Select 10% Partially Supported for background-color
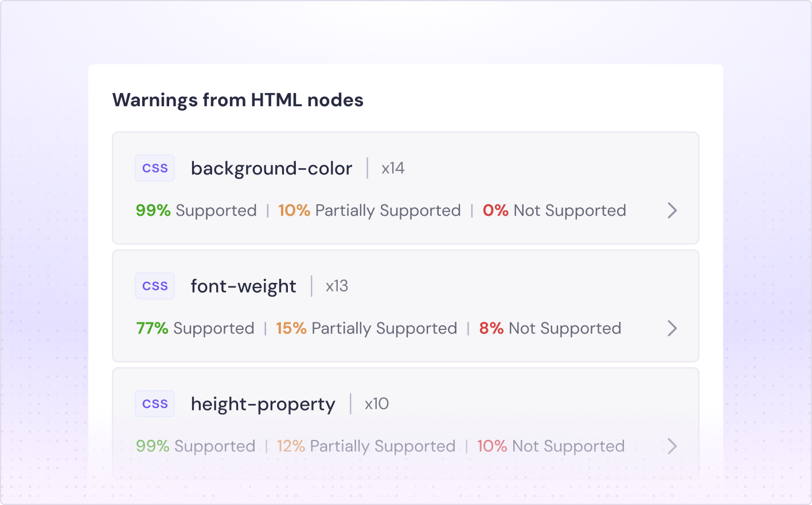The height and width of the screenshot is (505, 812). click(x=369, y=211)
